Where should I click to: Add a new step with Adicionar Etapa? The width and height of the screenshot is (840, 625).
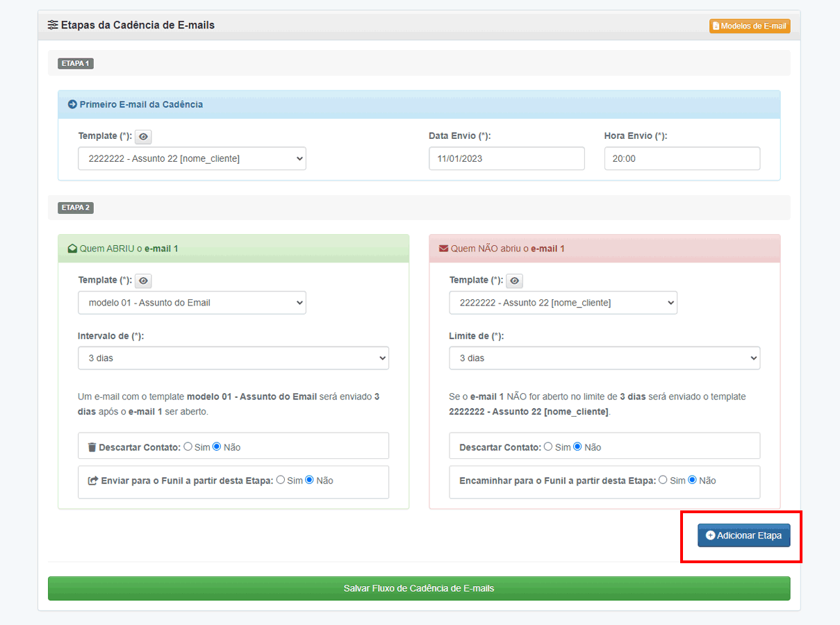tap(744, 535)
